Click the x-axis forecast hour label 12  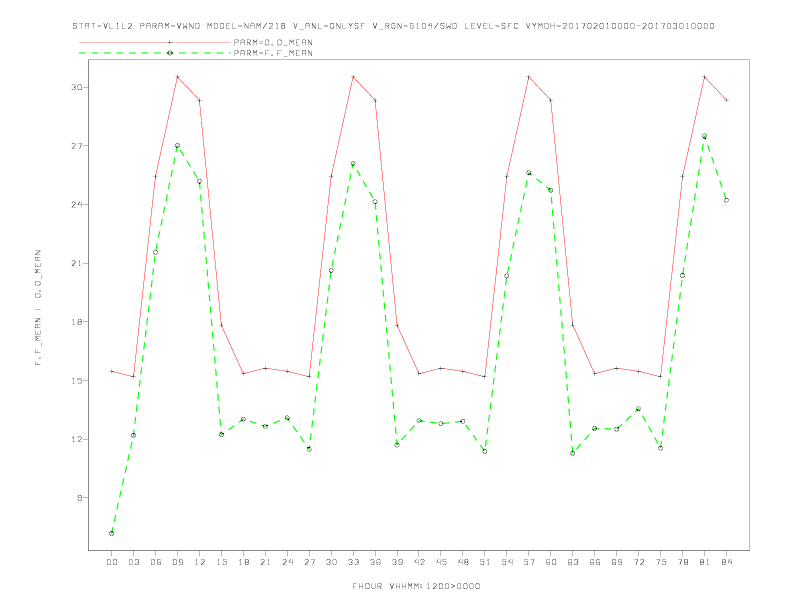200,562
